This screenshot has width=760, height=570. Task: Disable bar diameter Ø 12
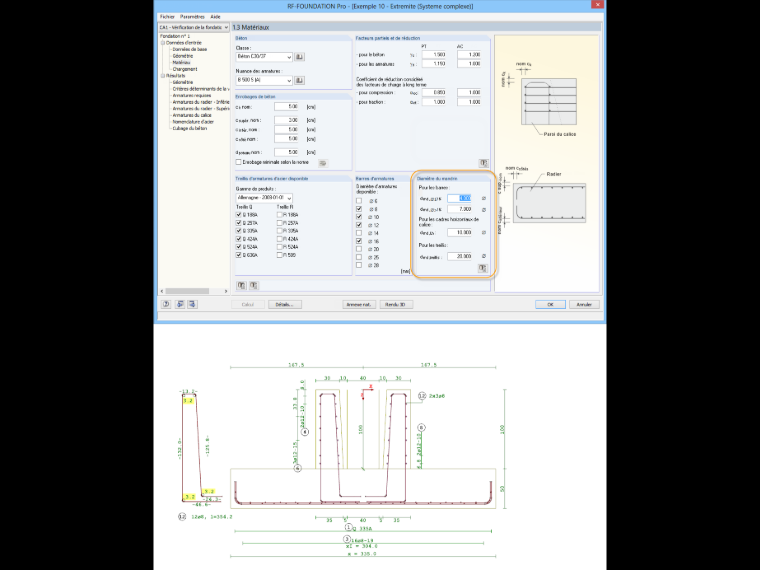(359, 225)
